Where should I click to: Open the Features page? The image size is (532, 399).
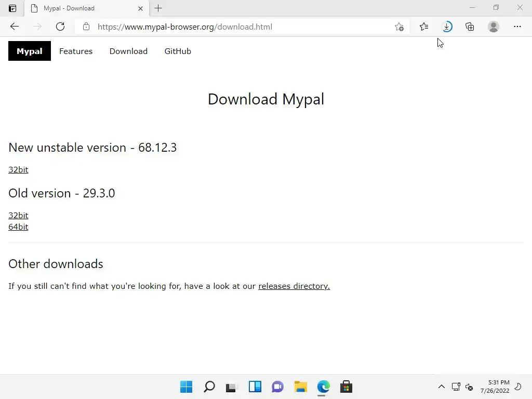tap(76, 51)
